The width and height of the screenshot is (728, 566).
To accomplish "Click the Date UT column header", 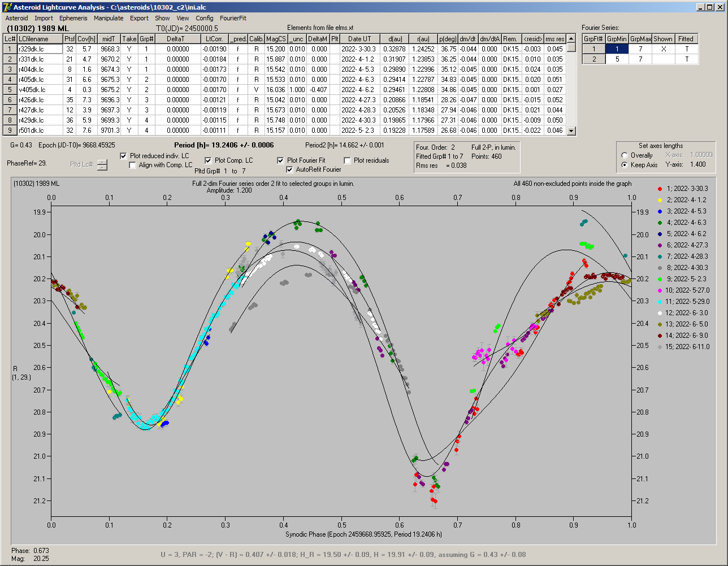I will point(359,39).
